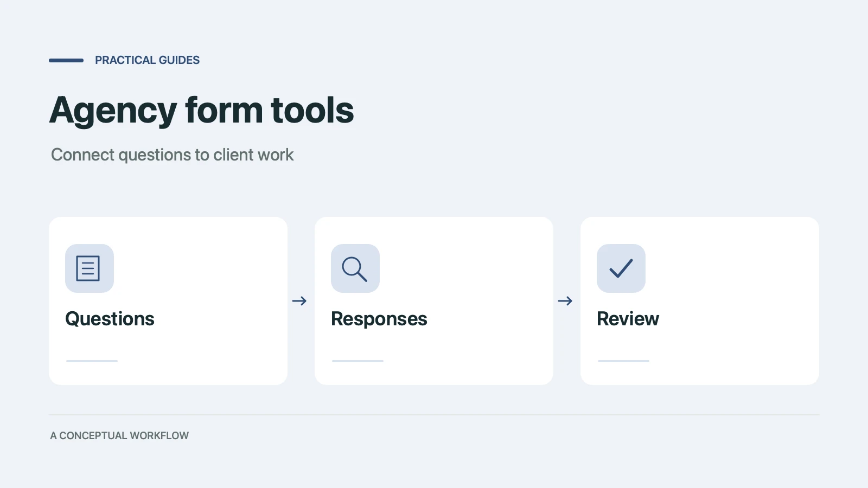Click the 'A CONCEPTUAL WORKFLOW' footer text
This screenshot has width=868, height=488.
[119, 436]
